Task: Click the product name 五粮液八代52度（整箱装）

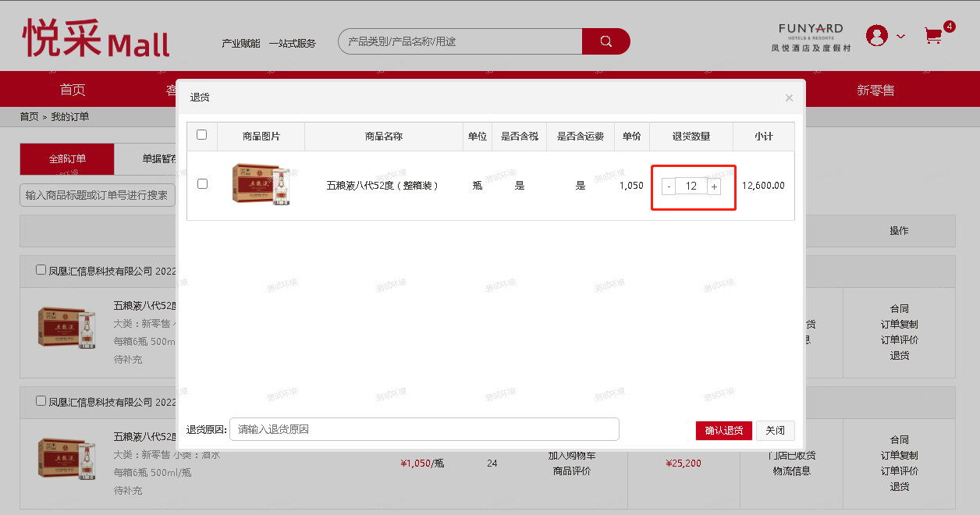Action: tap(383, 186)
